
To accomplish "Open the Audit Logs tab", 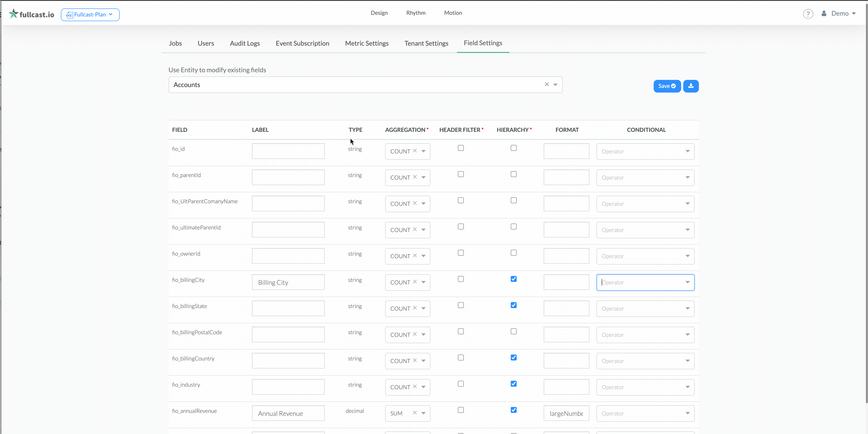I will point(245,44).
